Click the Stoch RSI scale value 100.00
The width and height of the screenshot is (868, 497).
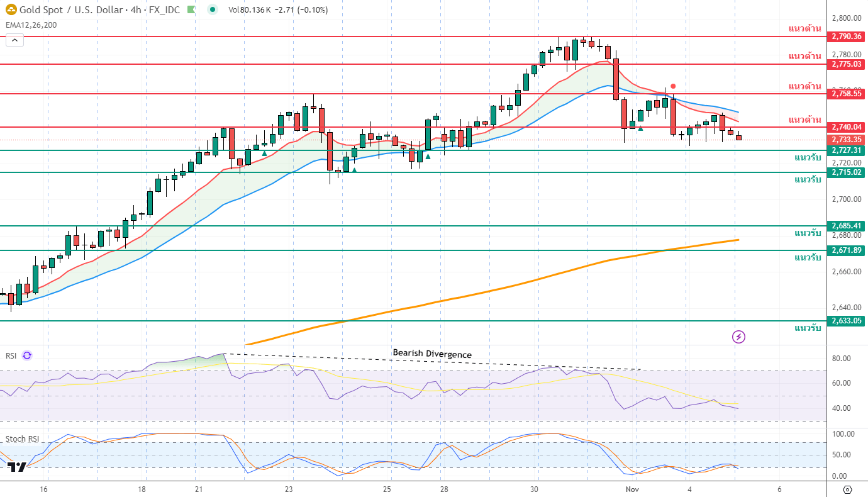pyautogui.click(x=843, y=434)
